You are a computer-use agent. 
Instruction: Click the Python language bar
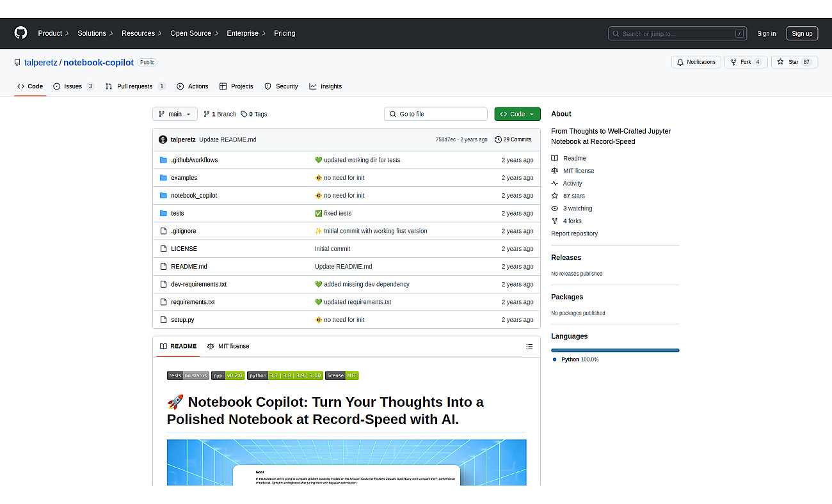pos(615,350)
